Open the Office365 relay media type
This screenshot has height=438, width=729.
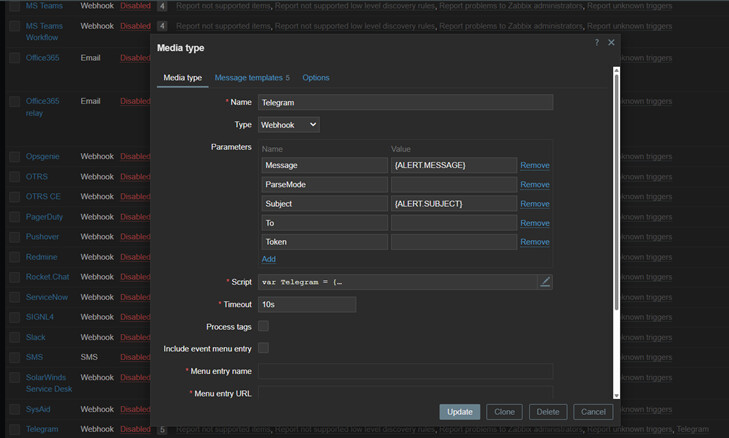42,107
